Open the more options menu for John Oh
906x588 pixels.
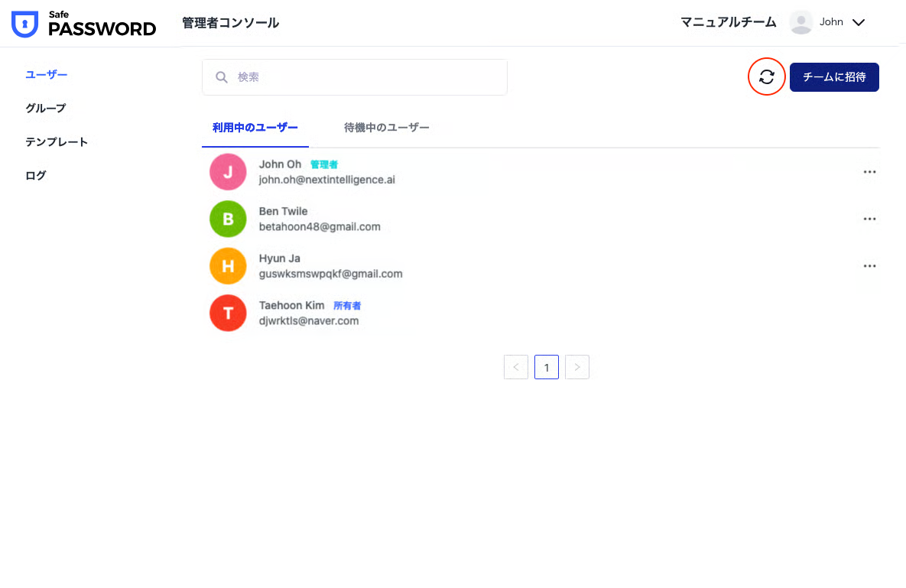pos(869,172)
